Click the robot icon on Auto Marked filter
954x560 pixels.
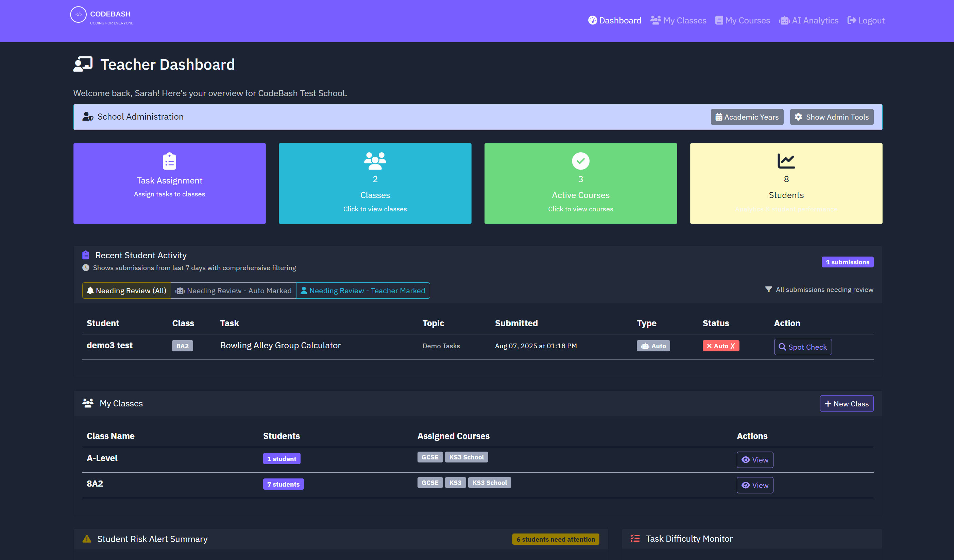(x=180, y=291)
